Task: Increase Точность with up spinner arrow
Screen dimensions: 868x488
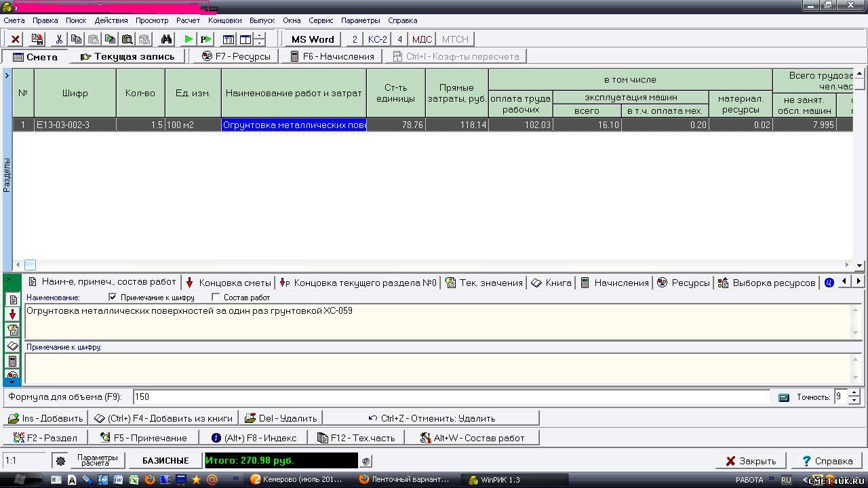Action: [854, 393]
